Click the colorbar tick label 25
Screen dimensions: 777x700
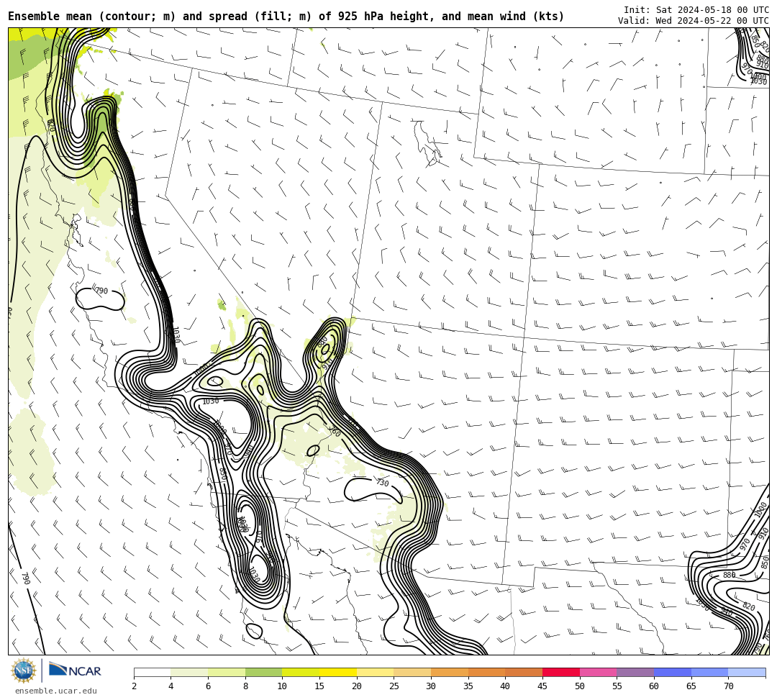click(394, 686)
